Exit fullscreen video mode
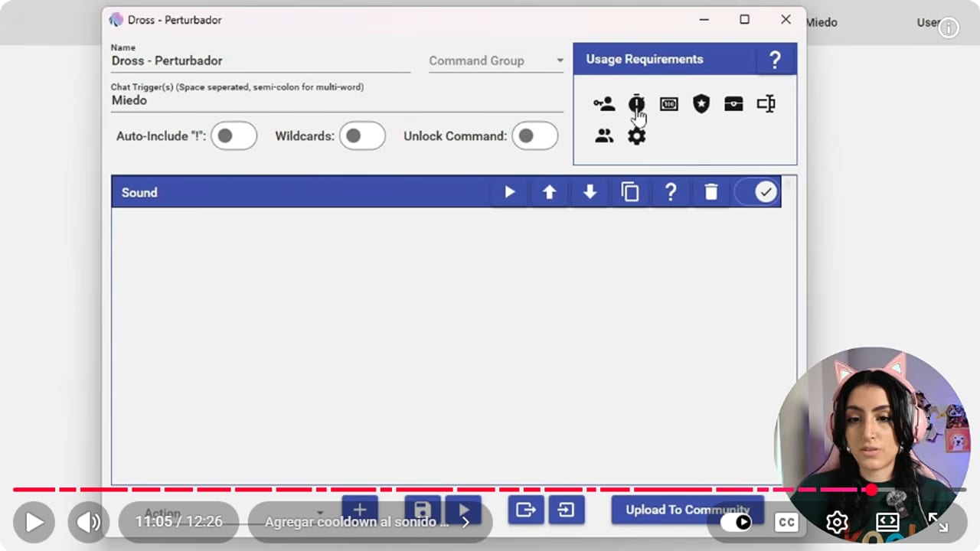 click(938, 523)
